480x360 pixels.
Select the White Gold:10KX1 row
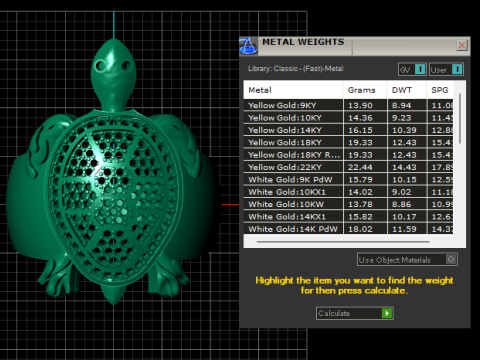pyautogui.click(x=348, y=192)
